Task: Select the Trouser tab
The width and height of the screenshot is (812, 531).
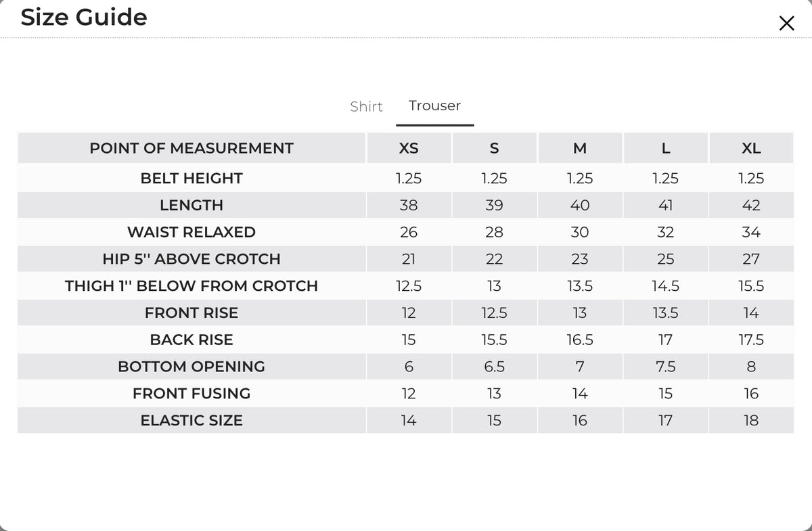Action: 434,106
